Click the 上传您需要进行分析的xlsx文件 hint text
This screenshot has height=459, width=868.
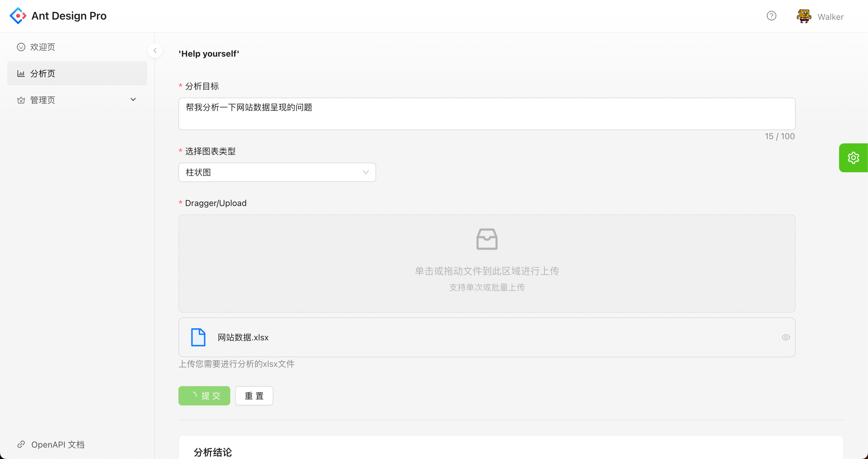click(x=237, y=364)
